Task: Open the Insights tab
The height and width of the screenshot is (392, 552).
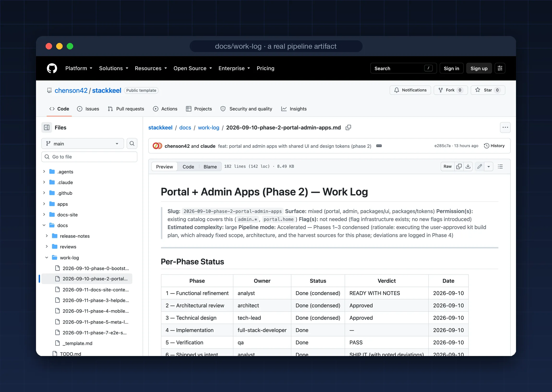Action: (294, 109)
